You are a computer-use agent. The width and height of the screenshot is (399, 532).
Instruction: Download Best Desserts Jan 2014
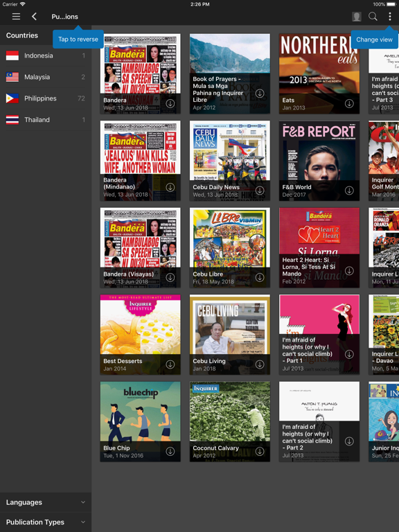(170, 364)
